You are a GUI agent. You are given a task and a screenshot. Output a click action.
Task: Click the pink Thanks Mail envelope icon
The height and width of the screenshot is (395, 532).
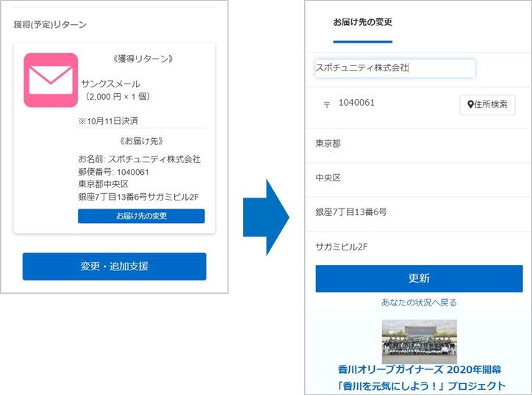tap(51, 80)
